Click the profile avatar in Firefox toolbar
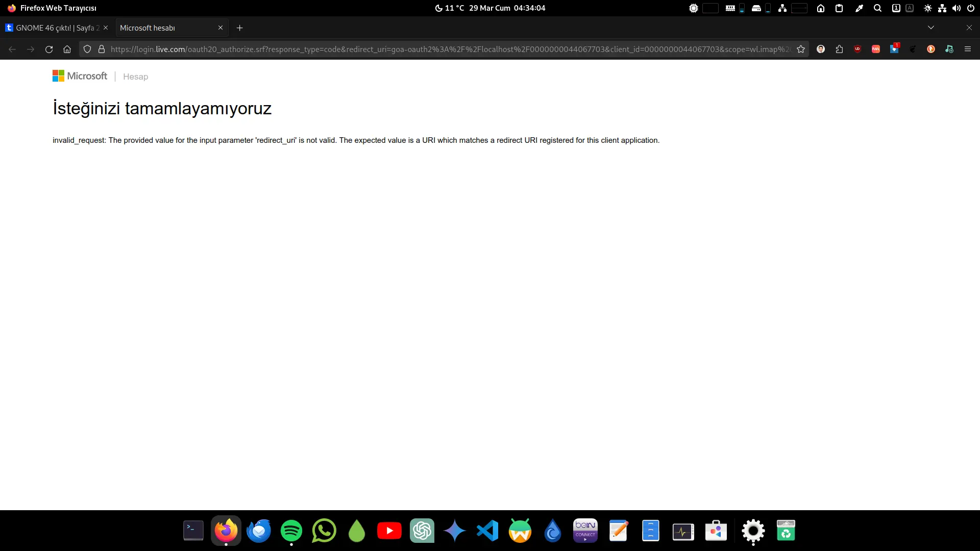Image resolution: width=980 pixels, height=551 pixels. [x=821, y=49]
